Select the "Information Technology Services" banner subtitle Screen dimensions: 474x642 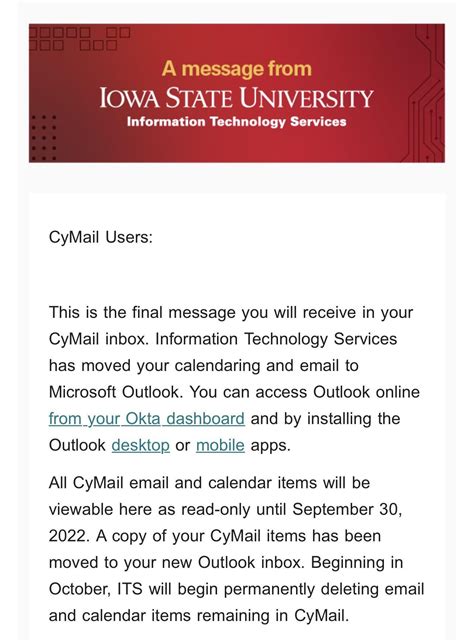pos(237,122)
